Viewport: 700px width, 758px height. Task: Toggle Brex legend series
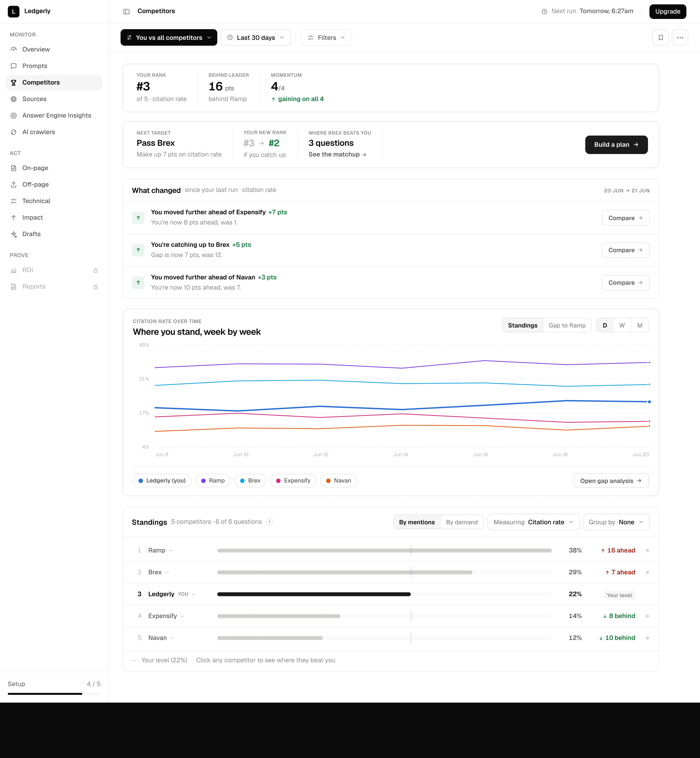click(250, 480)
